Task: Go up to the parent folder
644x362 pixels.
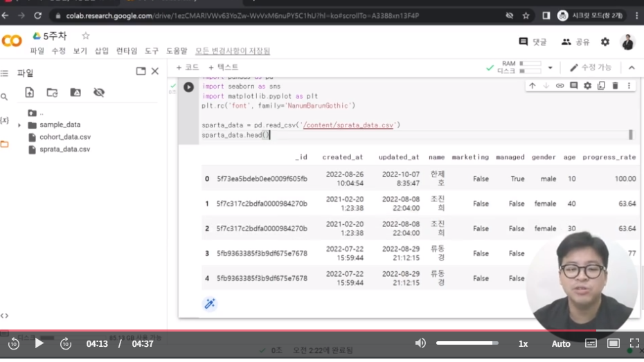Action: coord(33,113)
